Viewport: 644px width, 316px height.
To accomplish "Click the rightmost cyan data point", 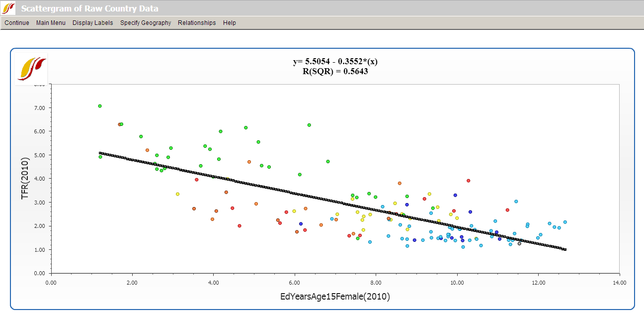I will point(565,222).
